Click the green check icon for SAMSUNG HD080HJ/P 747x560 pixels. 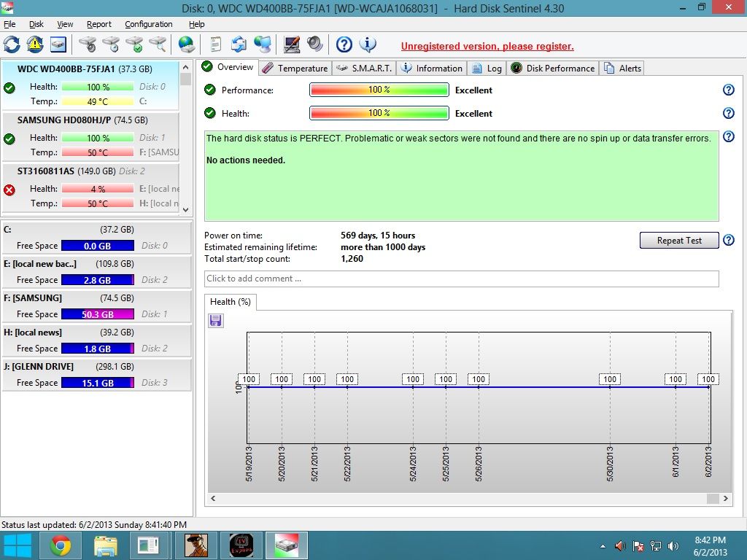tap(9, 139)
